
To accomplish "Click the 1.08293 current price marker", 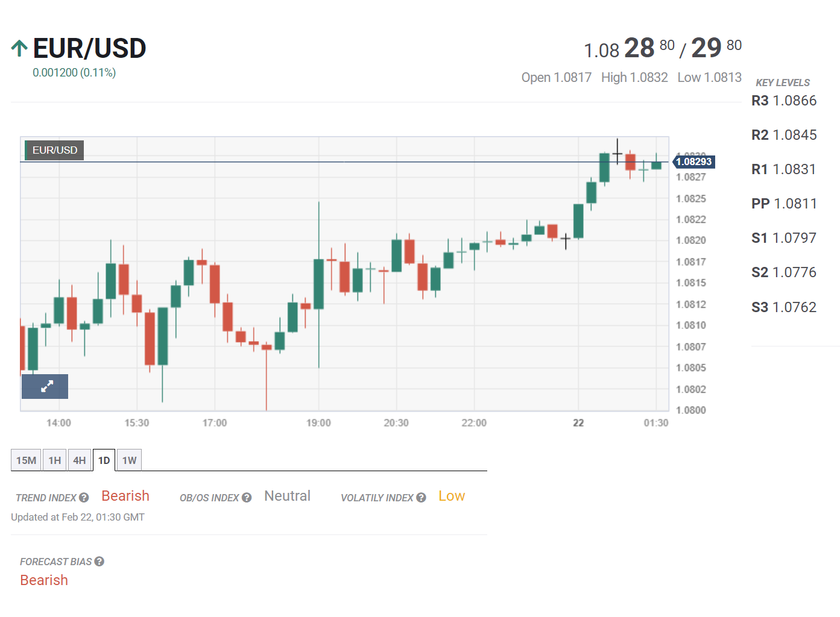I will (x=693, y=161).
